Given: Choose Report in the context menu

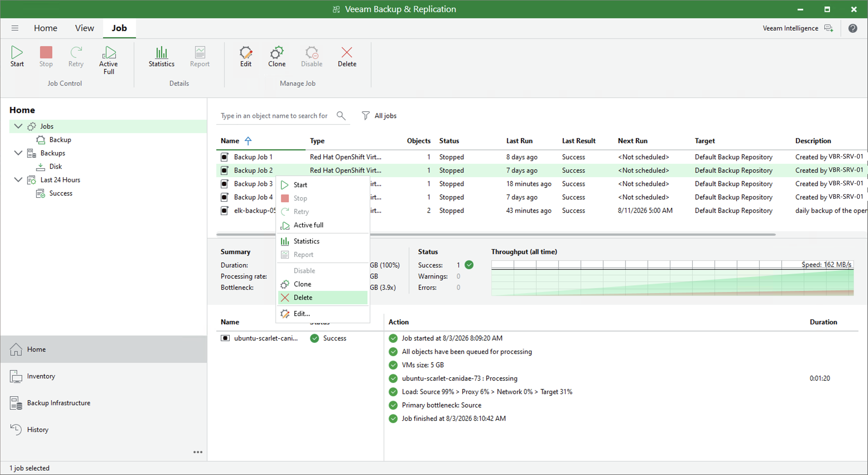Looking at the screenshot, I should [x=323, y=255].
